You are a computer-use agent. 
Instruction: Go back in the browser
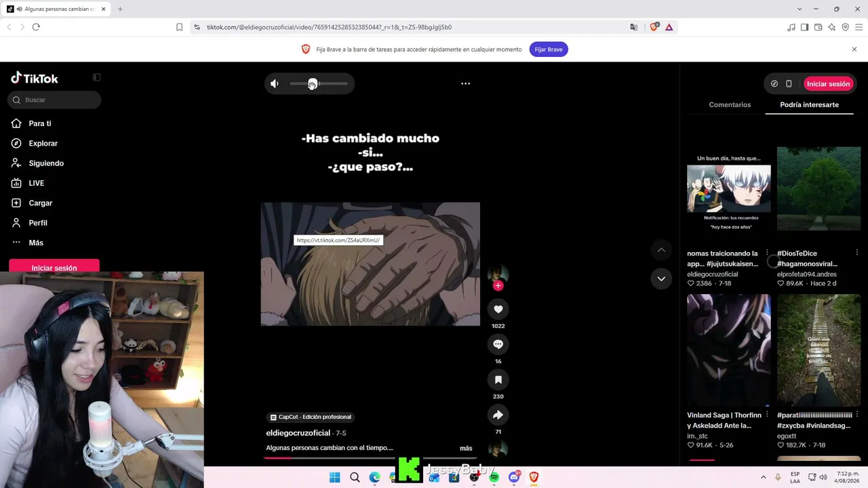[x=9, y=27]
